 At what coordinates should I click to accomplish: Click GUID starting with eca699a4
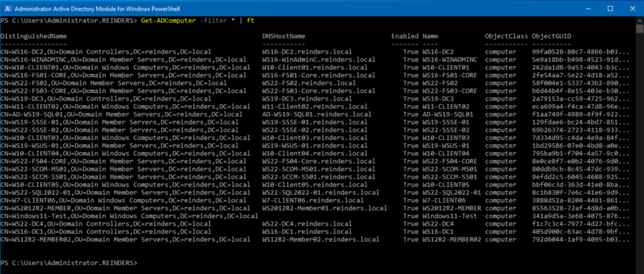(580, 106)
